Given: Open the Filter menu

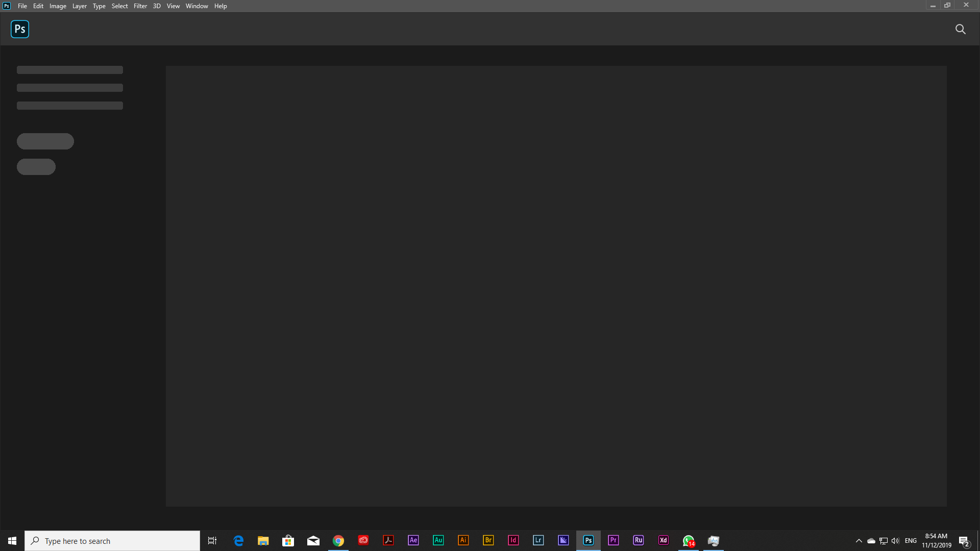Looking at the screenshot, I should (x=140, y=6).
